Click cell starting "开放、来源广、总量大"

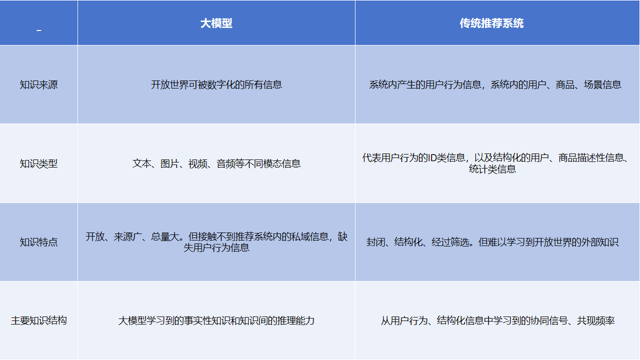point(216,242)
